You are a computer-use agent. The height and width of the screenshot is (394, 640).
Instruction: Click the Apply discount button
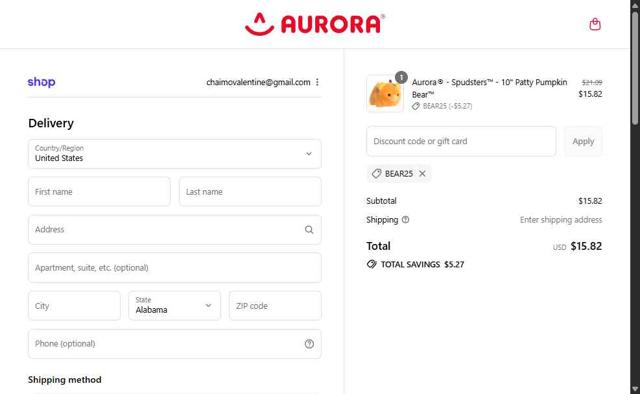click(583, 141)
